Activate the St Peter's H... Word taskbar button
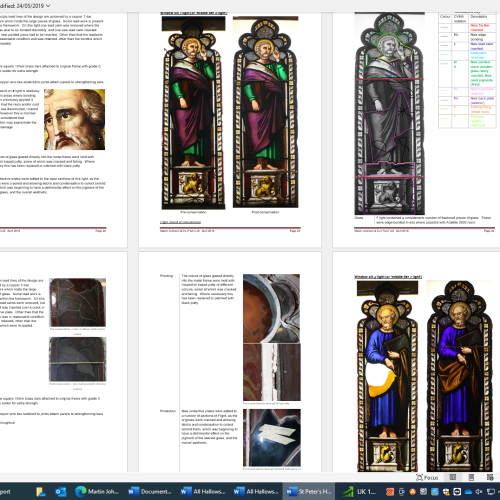 [x=309, y=492]
